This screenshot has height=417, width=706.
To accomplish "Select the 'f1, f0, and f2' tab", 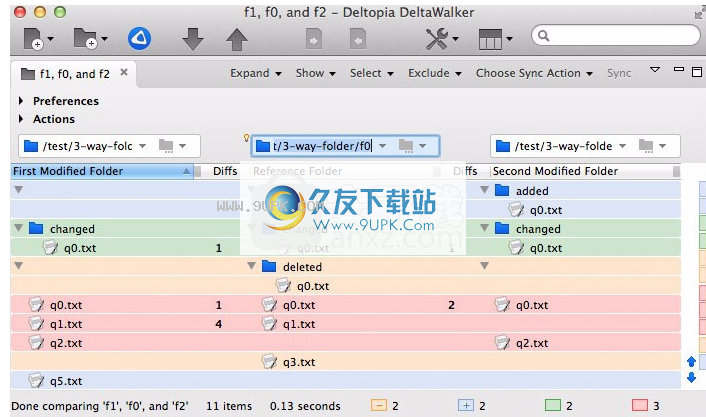I will (74, 74).
